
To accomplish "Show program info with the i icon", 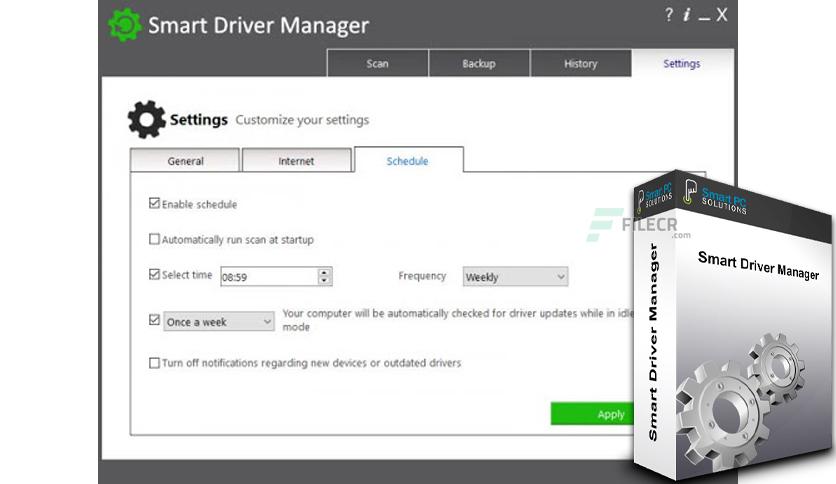I will click(687, 15).
